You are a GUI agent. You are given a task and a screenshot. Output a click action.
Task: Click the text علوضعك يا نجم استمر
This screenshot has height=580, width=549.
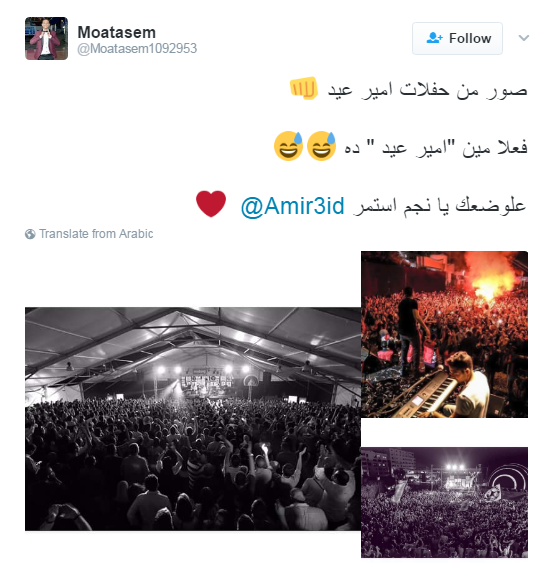coord(439,206)
